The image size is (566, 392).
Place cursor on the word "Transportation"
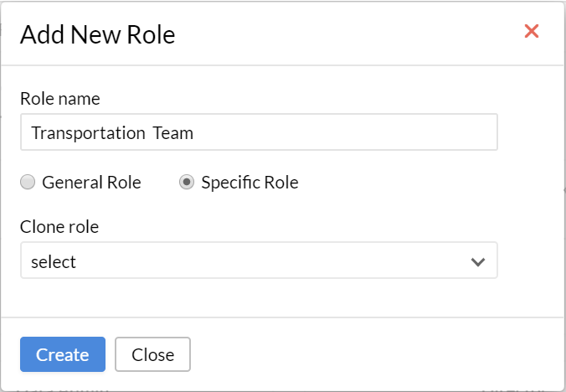click(89, 133)
